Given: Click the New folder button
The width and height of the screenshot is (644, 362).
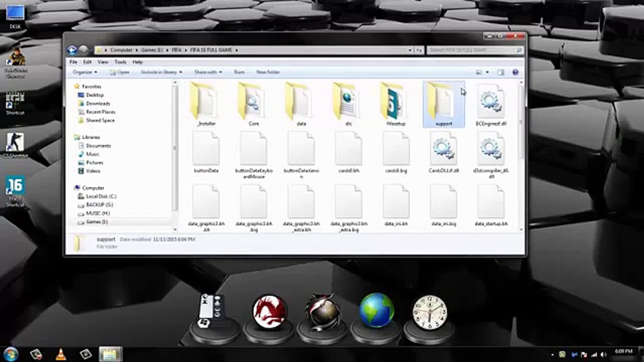Looking at the screenshot, I should [268, 72].
